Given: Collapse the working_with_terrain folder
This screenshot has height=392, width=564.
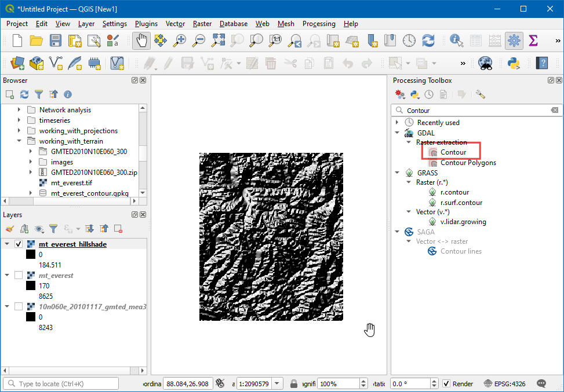Looking at the screenshot, I should click(x=19, y=141).
